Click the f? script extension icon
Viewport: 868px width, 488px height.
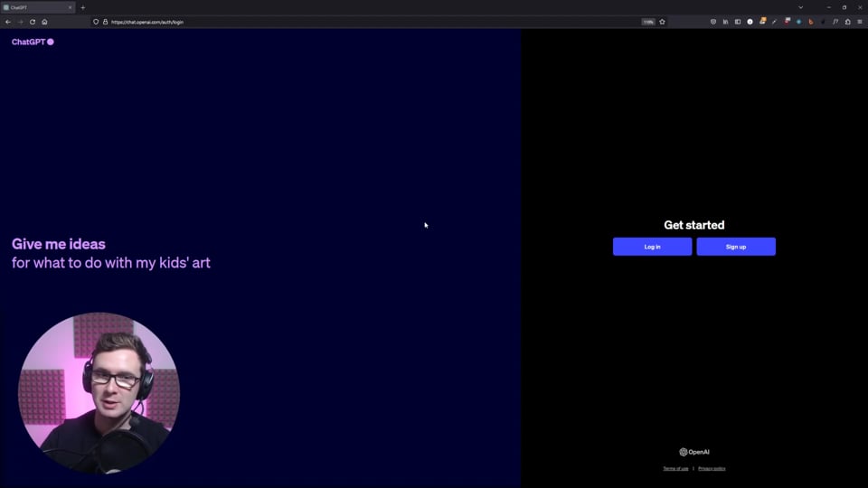(x=835, y=22)
